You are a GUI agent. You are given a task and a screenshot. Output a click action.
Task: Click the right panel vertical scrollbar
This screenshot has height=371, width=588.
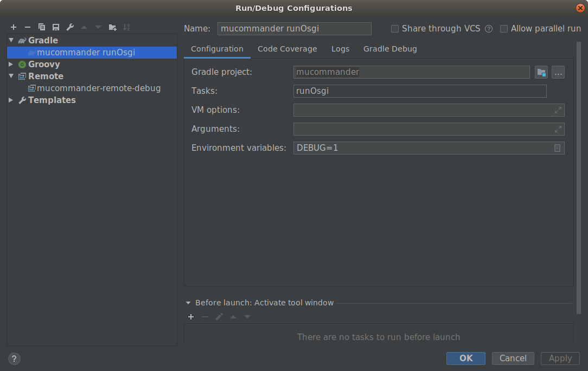(579, 178)
